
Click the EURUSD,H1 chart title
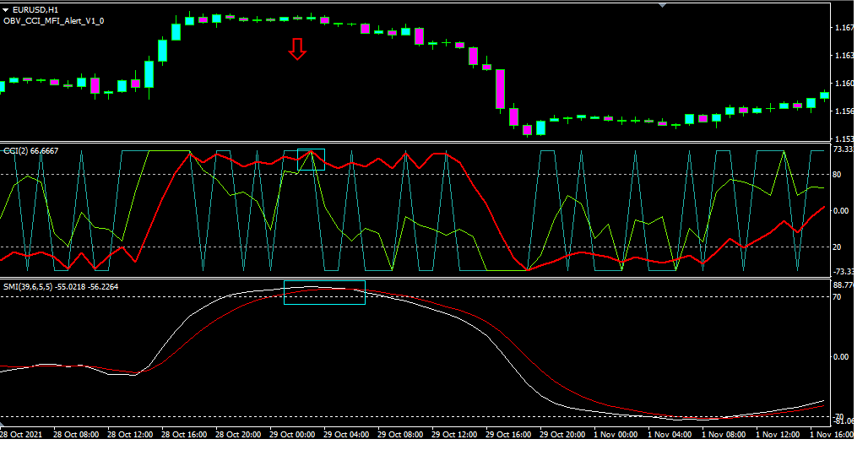pos(35,9)
